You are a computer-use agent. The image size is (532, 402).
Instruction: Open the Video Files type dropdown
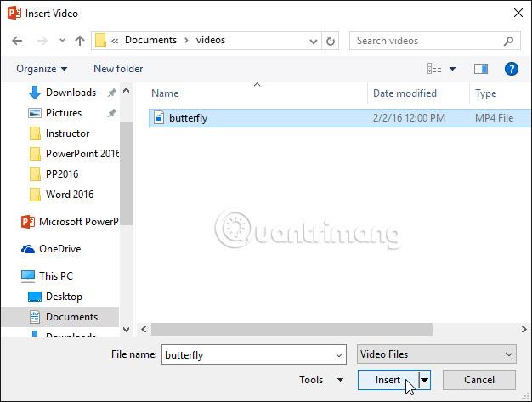click(437, 354)
